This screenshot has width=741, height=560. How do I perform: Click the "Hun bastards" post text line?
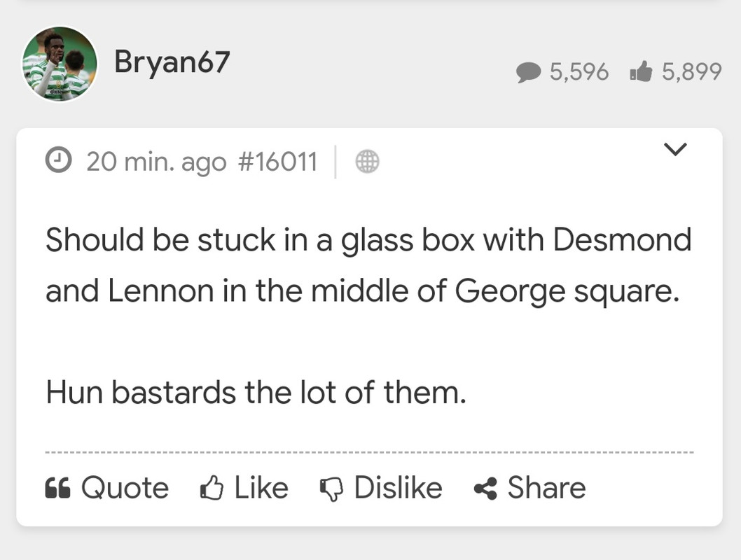[256, 393]
